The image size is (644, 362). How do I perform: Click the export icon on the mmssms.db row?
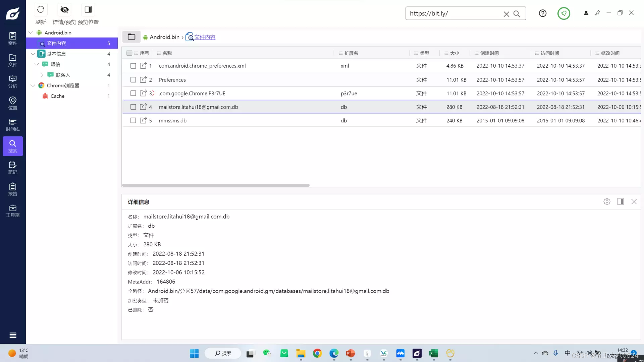pyautogui.click(x=143, y=120)
